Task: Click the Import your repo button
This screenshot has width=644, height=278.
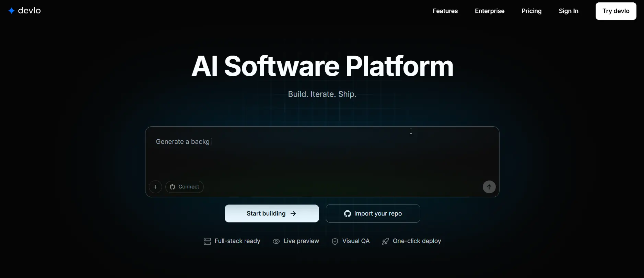Action: click(373, 213)
